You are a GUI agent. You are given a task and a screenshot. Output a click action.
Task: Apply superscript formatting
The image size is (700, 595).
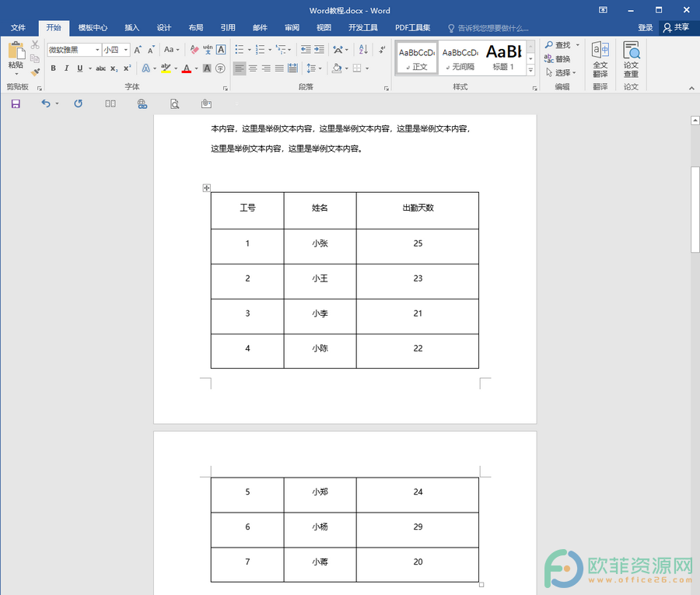click(128, 68)
